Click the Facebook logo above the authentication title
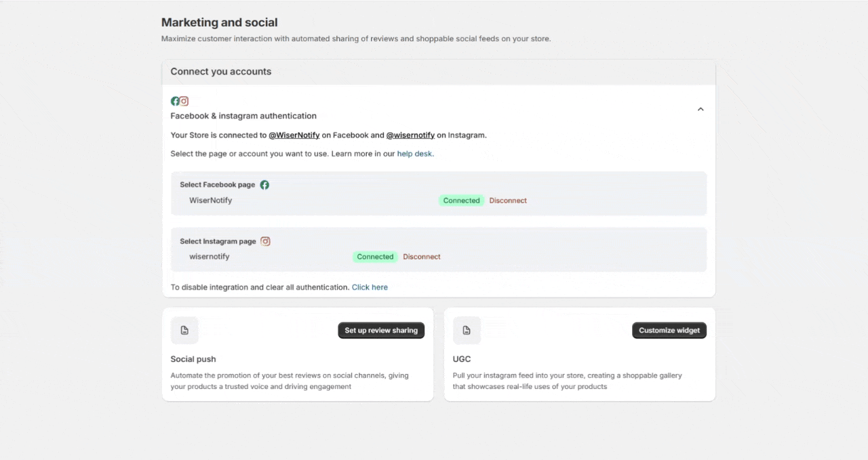Viewport: 868px width, 460px height. click(175, 101)
